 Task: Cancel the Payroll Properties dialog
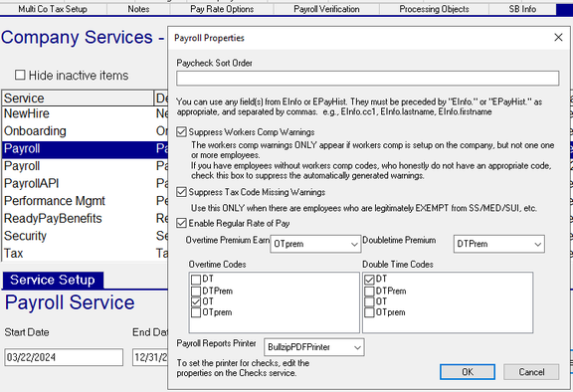(531, 372)
